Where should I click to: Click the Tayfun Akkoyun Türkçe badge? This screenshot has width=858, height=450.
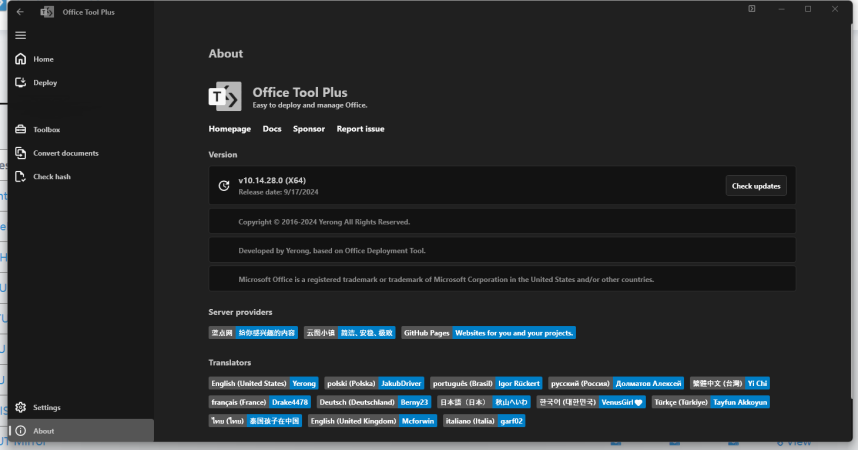pos(711,402)
